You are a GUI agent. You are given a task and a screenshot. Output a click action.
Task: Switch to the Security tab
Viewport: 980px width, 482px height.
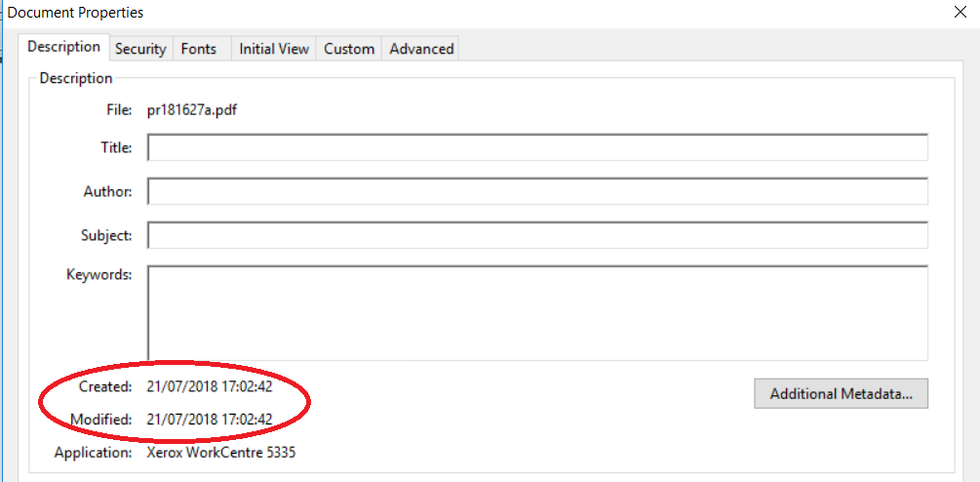(140, 49)
